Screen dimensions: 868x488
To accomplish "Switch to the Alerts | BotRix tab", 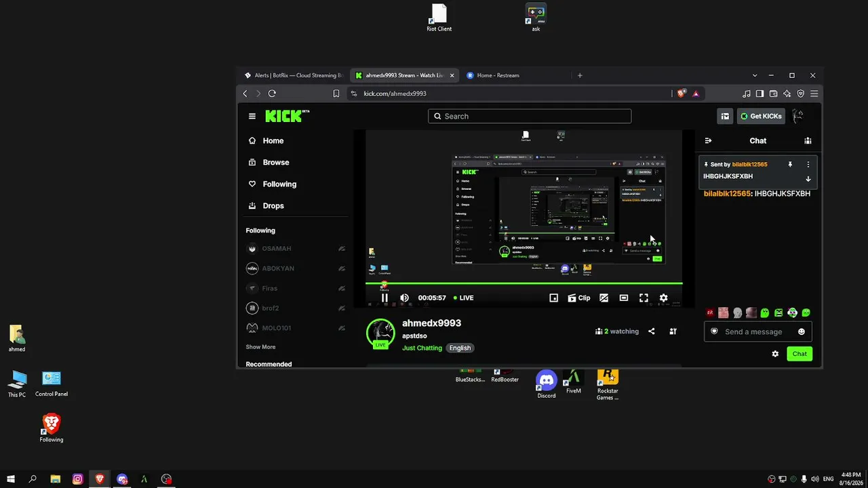I will pos(294,75).
